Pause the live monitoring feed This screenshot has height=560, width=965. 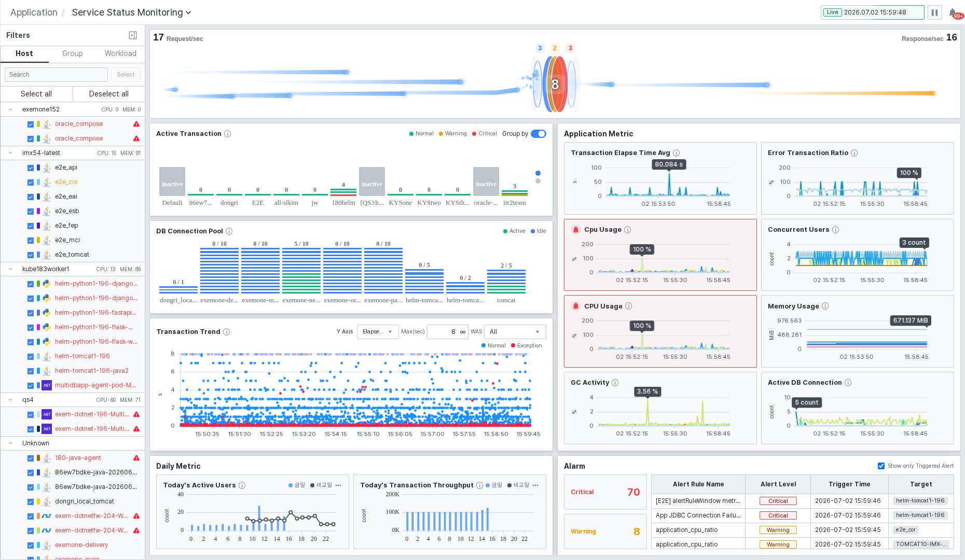point(934,12)
